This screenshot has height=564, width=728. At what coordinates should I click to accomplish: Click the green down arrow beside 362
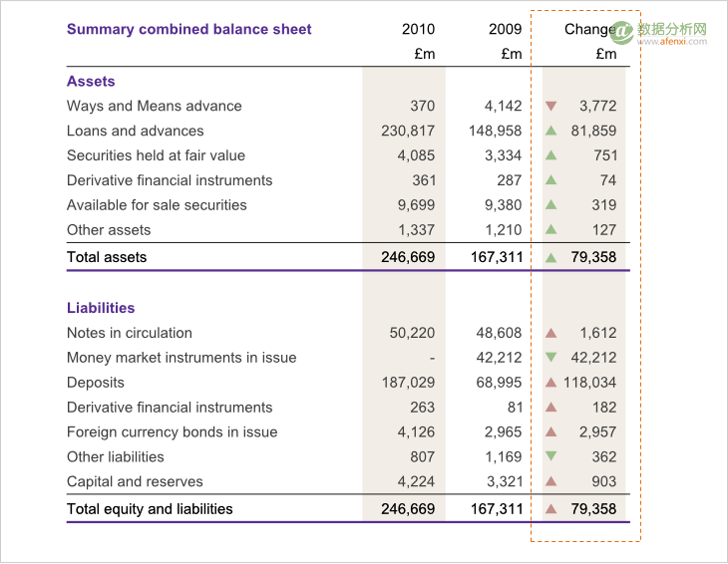point(550,456)
